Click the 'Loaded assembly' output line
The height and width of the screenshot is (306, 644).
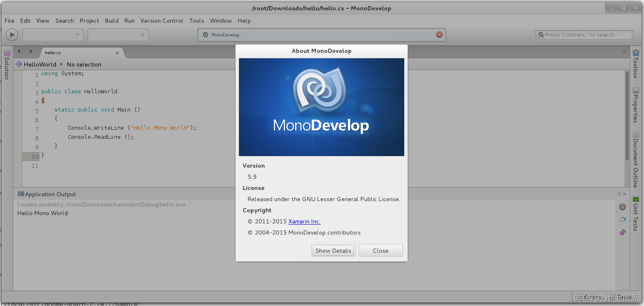pyautogui.click(x=101, y=204)
